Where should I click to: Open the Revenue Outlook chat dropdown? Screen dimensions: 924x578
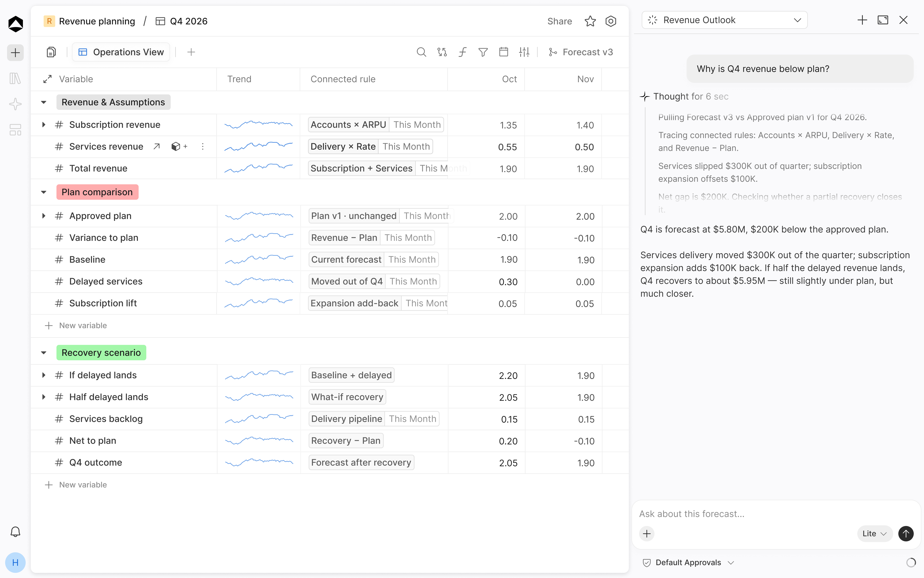tap(724, 20)
